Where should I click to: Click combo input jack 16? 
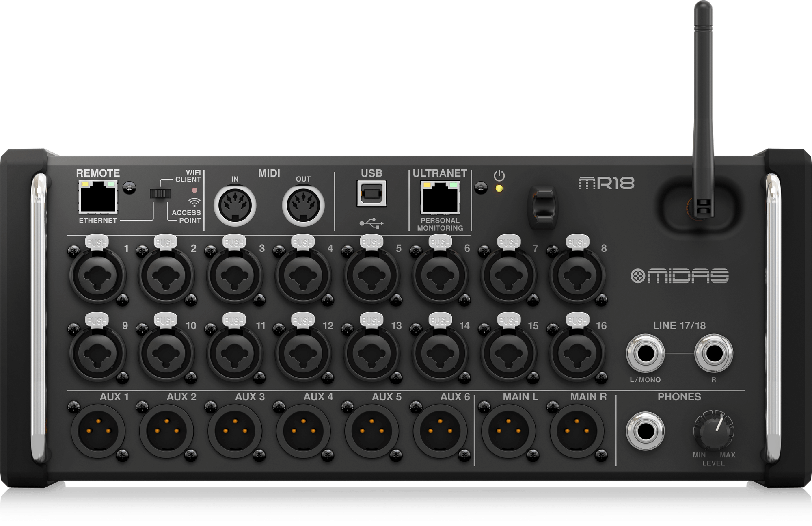[577, 353]
